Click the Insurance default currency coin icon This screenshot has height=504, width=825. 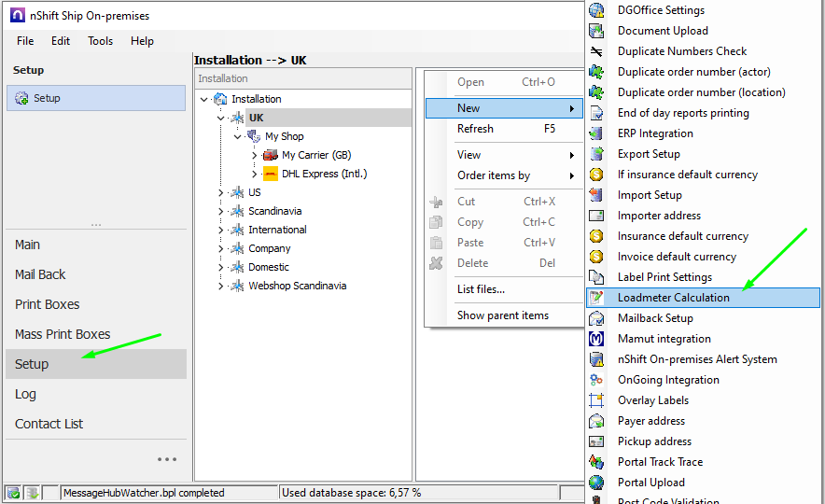tap(597, 236)
